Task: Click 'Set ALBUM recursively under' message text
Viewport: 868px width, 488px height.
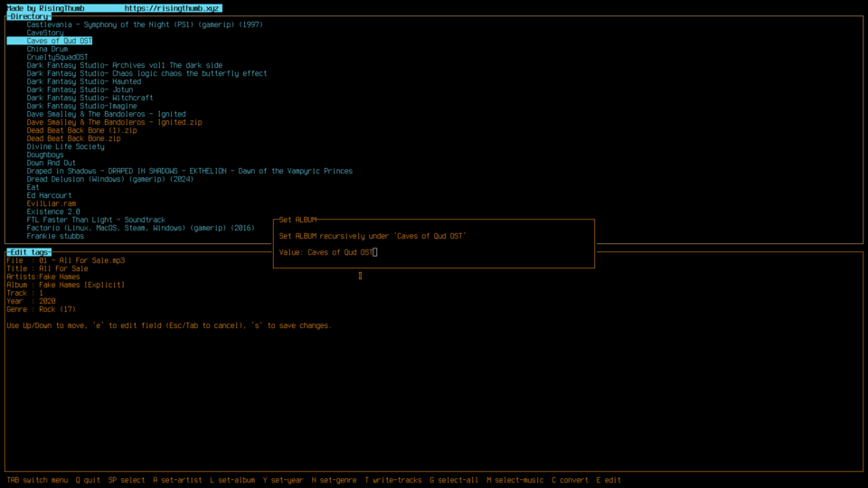Action: point(373,236)
